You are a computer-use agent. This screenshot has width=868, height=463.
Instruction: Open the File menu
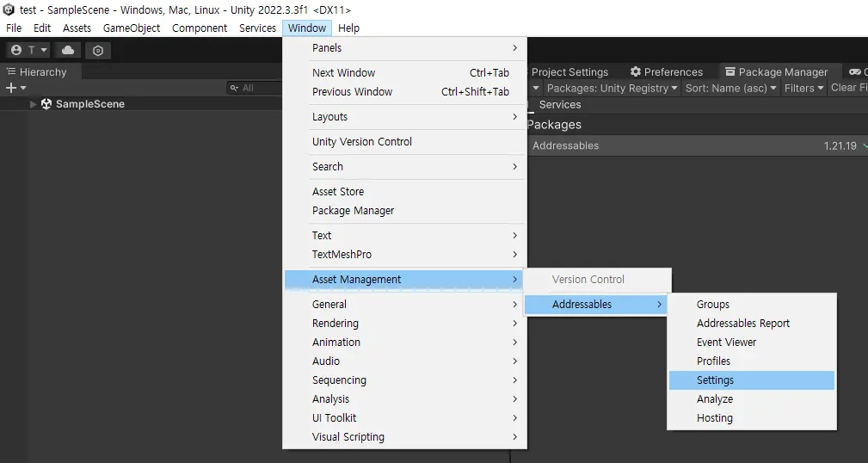pyautogui.click(x=14, y=28)
